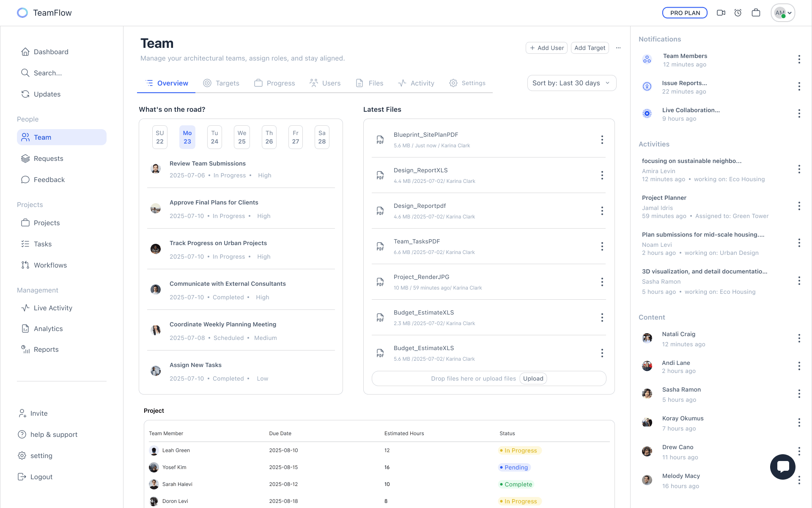Open kebab menu for Team Members notification

pyautogui.click(x=799, y=59)
